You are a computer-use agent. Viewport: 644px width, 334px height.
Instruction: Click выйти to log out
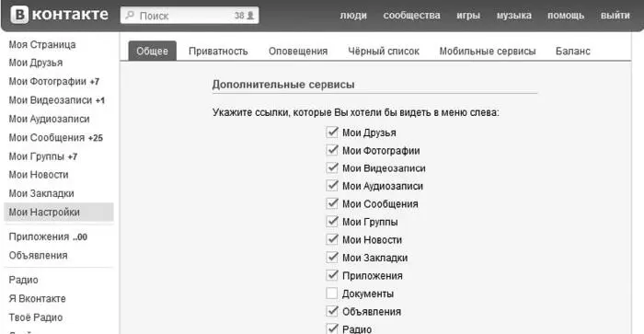pos(615,16)
